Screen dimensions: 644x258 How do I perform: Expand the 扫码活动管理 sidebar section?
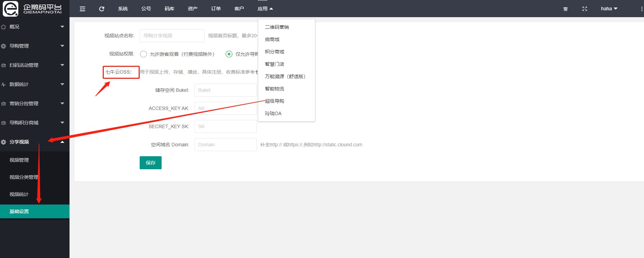point(35,65)
